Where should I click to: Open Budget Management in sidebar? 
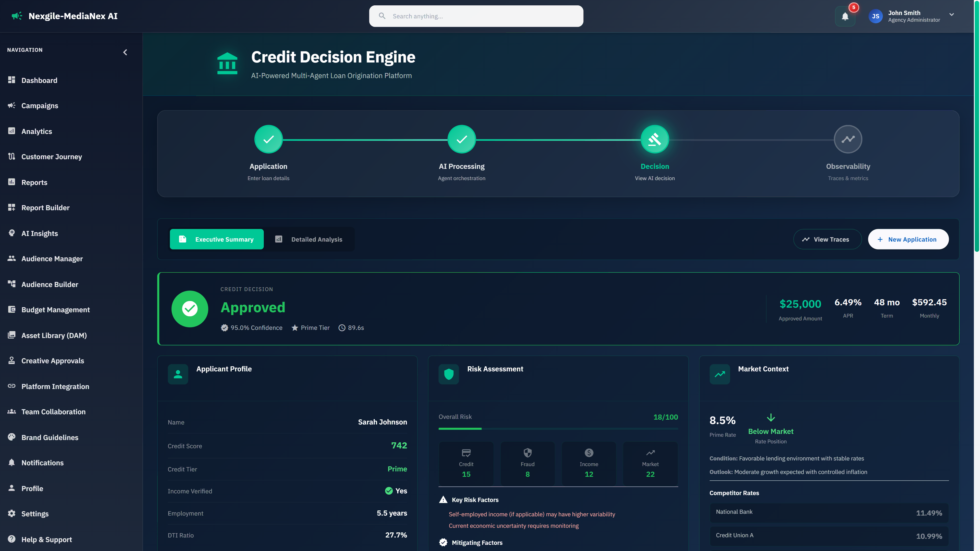[x=56, y=309]
